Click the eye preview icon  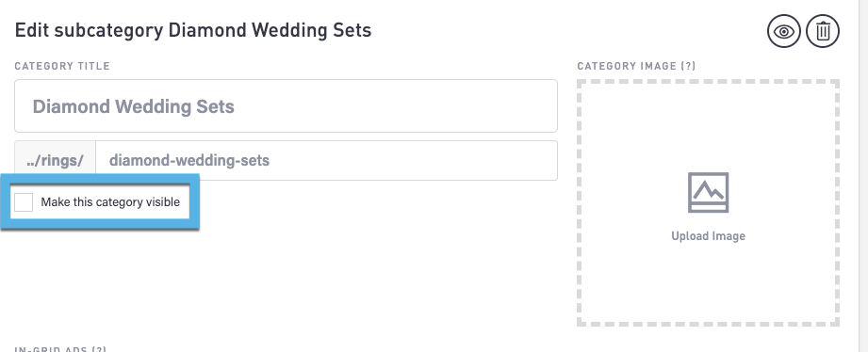click(784, 31)
